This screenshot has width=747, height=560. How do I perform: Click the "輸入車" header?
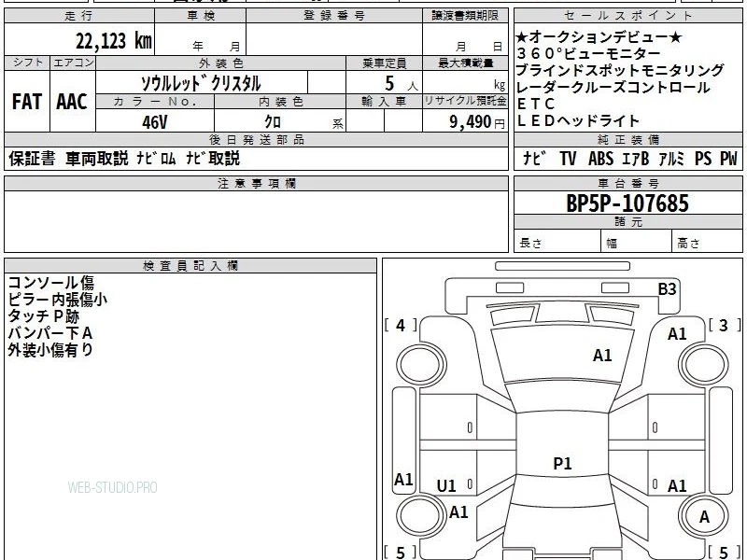pyautogui.click(x=384, y=102)
